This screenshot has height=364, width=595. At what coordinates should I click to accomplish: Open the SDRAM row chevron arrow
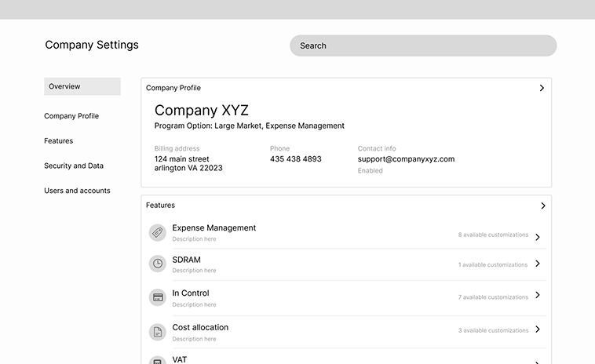pos(538,264)
